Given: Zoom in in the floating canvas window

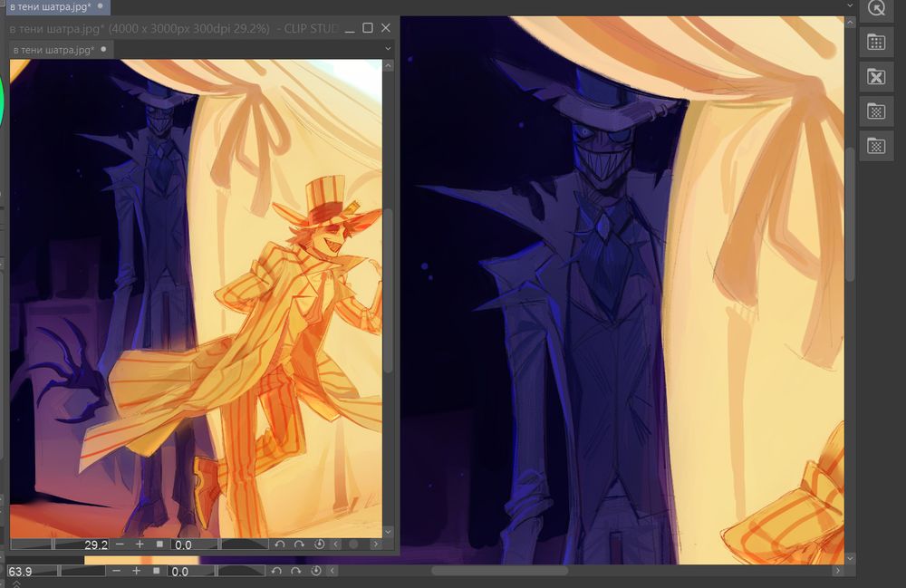Looking at the screenshot, I should point(140,545).
